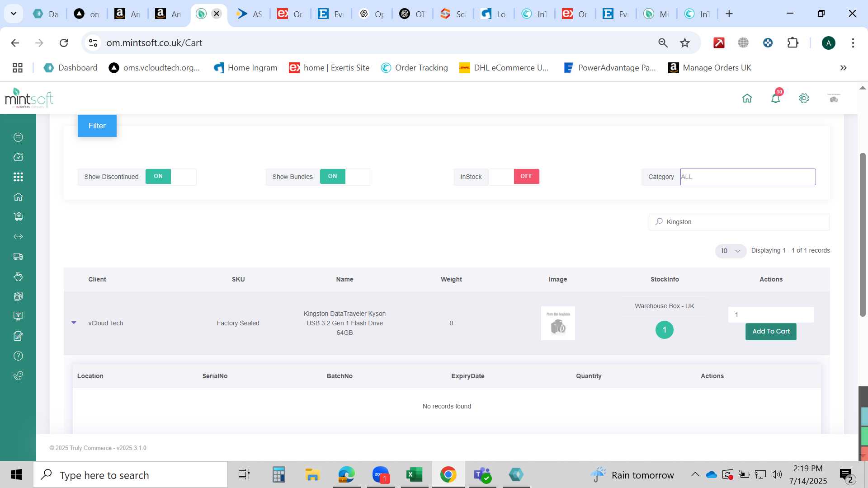This screenshot has height=488, width=868.
Task: Click the Windows taskbar search box
Action: [x=130, y=475]
